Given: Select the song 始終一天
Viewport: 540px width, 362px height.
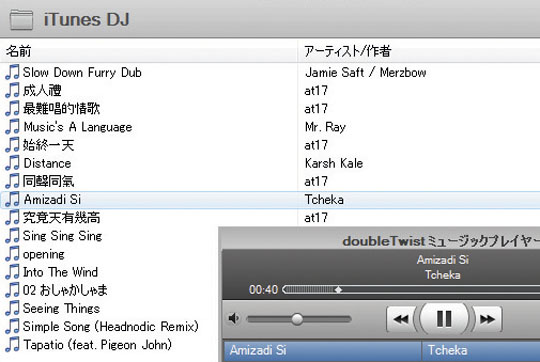Looking at the screenshot, I should [x=49, y=145].
